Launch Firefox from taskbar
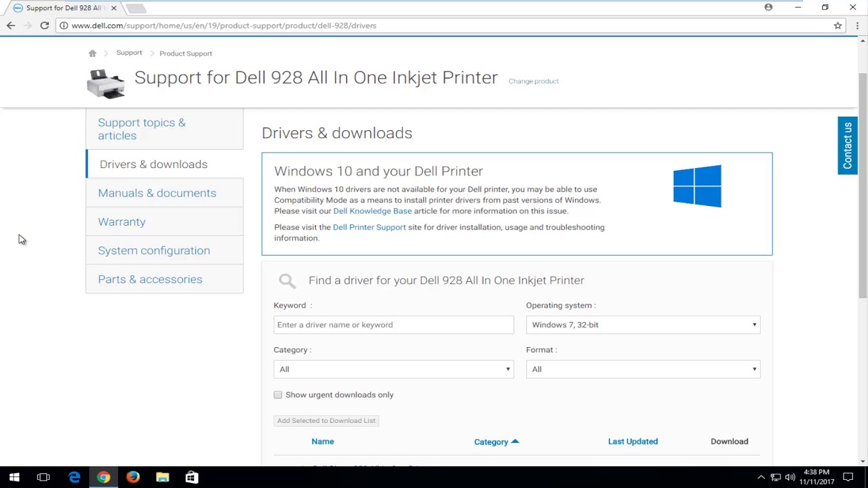This screenshot has height=488, width=868. (133, 477)
